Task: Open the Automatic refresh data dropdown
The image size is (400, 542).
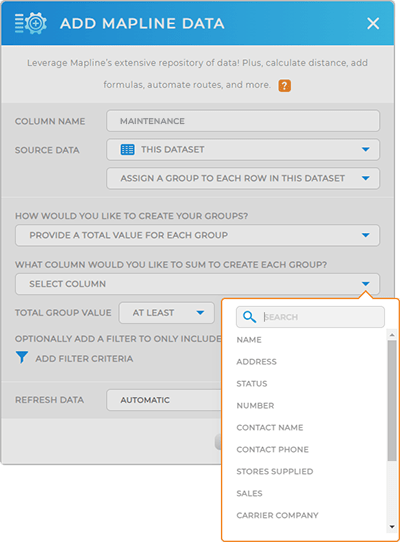Action: coord(164,400)
